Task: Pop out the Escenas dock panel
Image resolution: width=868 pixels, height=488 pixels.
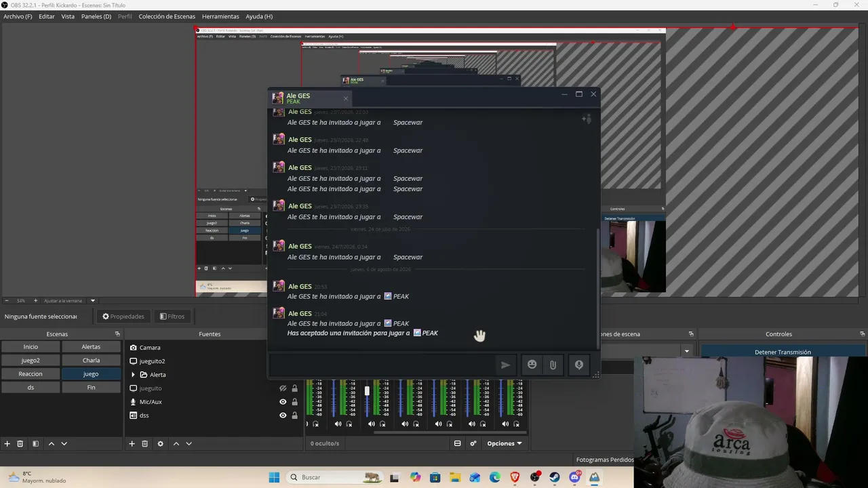Action: (x=117, y=334)
